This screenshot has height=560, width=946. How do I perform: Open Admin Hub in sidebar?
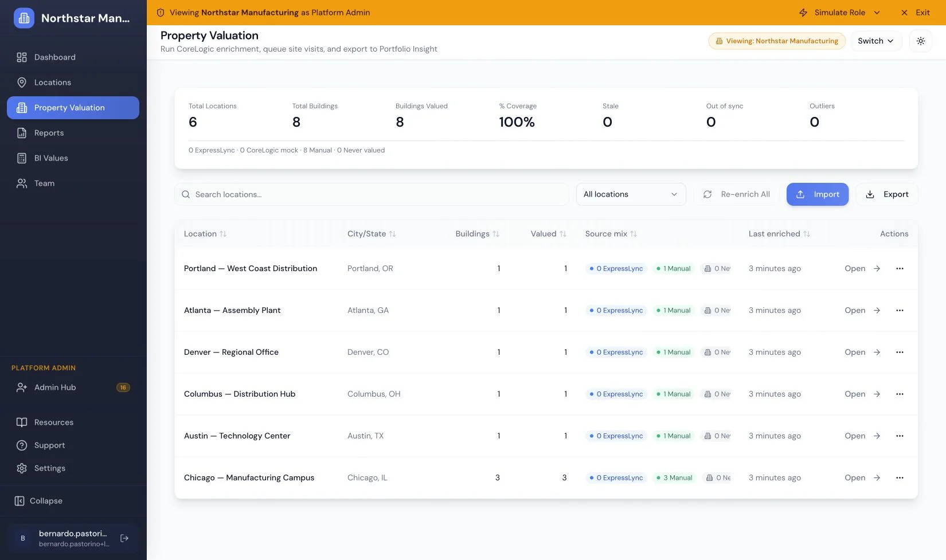pos(73,387)
